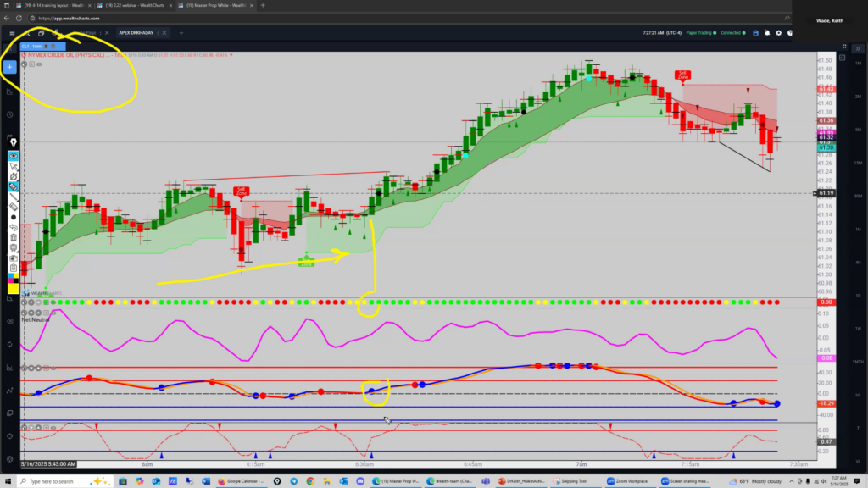Click the window layouts icon in top toolbar
The width and height of the screenshot is (868, 488).
point(41,33)
